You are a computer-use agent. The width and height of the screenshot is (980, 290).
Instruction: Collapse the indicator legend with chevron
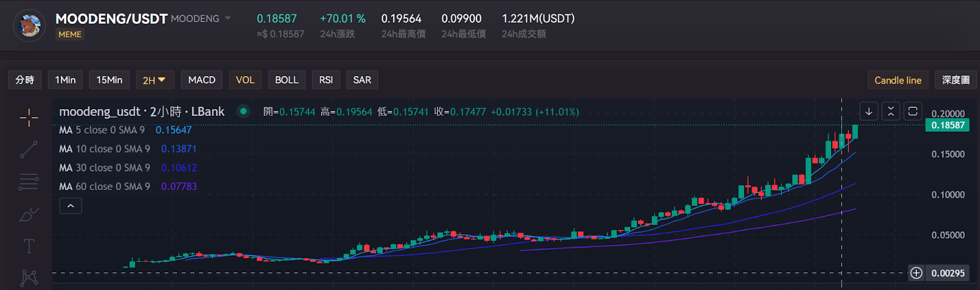coord(70,206)
